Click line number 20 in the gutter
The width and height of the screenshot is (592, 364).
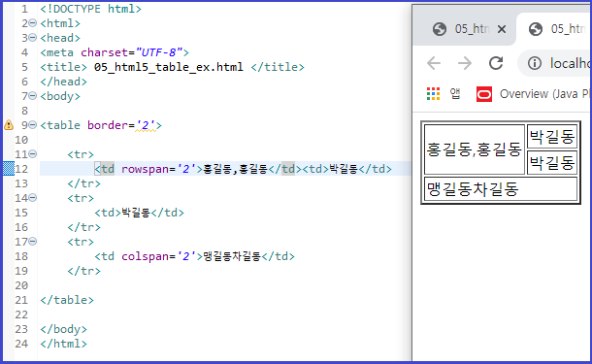pyautogui.click(x=21, y=285)
